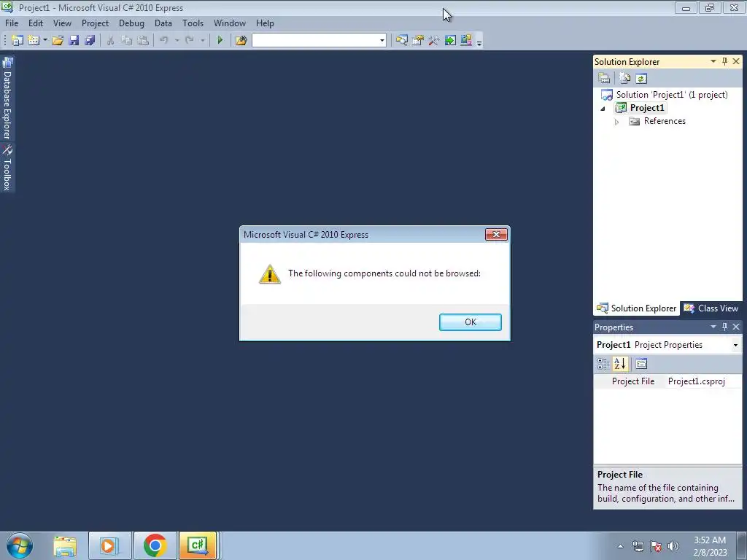This screenshot has height=560, width=747.
Task: Open the Redo history dropdown arrow
Action: click(x=203, y=41)
